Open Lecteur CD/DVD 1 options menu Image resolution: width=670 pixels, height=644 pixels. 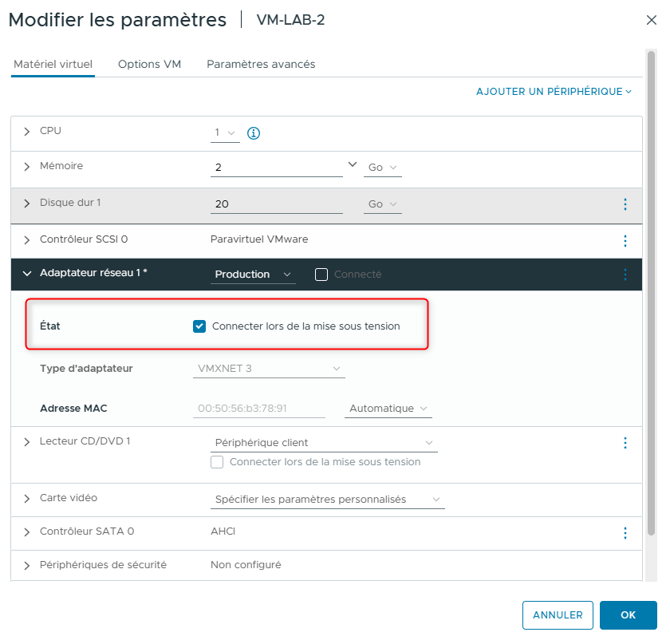(625, 443)
